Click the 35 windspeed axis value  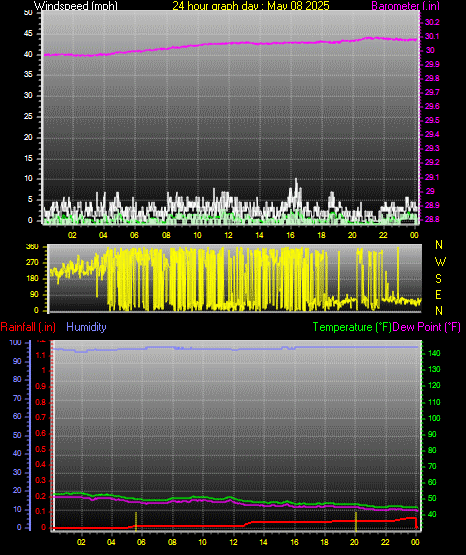point(28,75)
